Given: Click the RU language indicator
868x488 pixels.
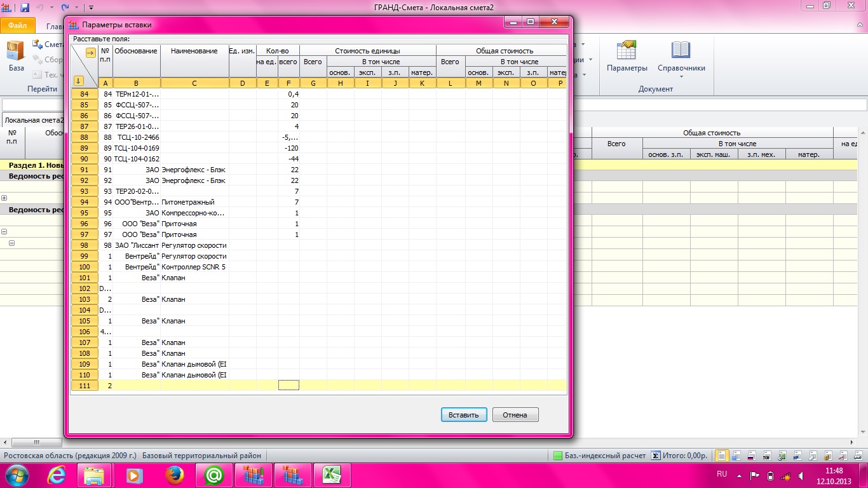Looking at the screenshot, I should click(722, 475).
